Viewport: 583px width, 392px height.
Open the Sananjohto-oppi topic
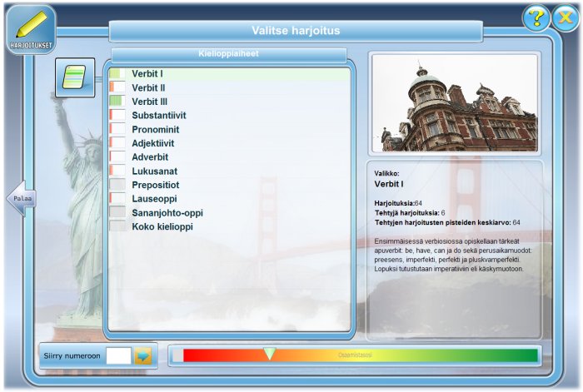(x=229, y=212)
